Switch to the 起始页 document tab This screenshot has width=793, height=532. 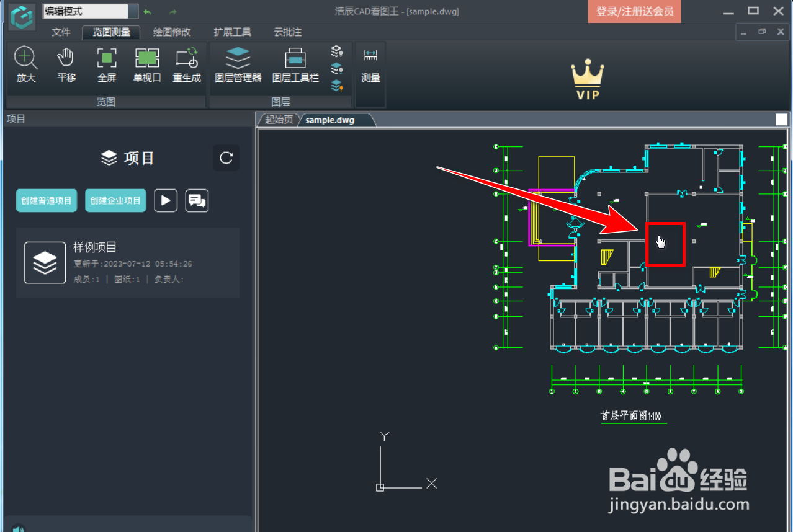click(x=279, y=120)
